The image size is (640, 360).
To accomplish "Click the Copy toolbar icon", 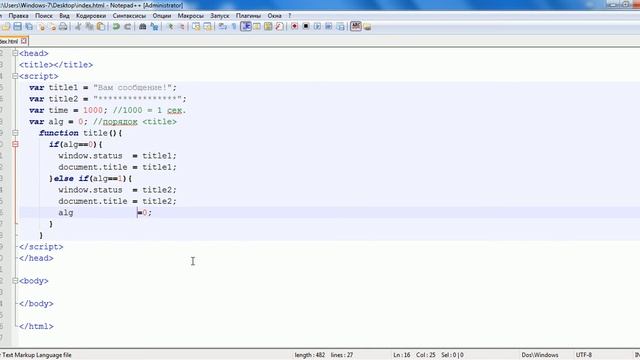I will click(89, 27).
